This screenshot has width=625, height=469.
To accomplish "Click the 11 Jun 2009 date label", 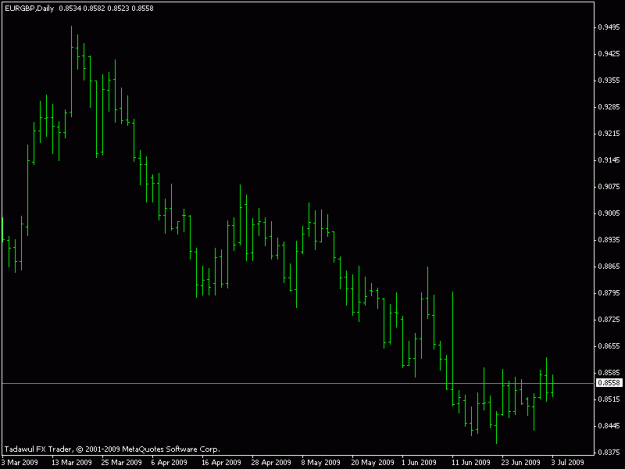I will pyautogui.click(x=471, y=462).
